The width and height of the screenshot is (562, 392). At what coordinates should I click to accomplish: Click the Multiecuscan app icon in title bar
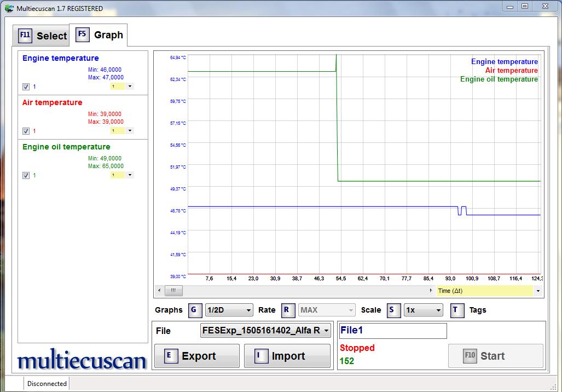click(9, 8)
